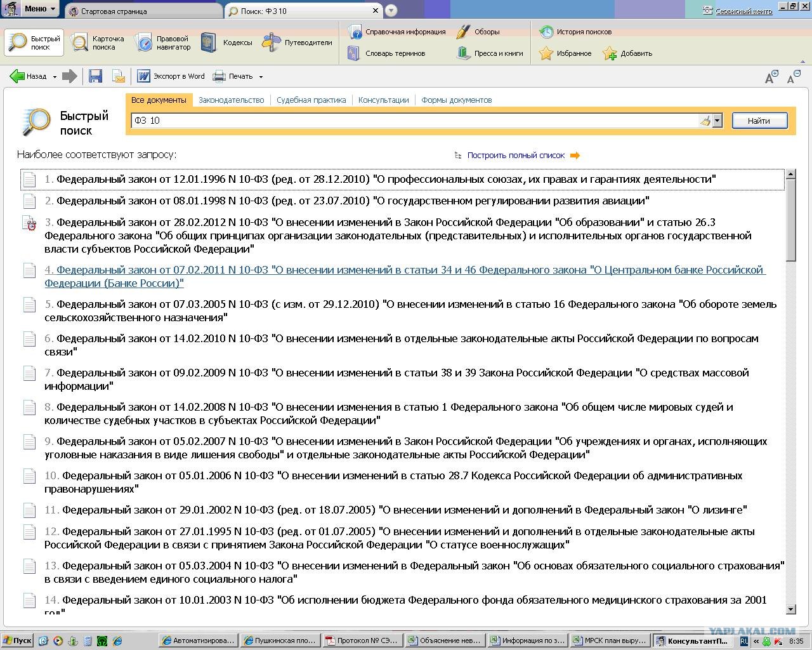This screenshot has width=812, height=650.
Task: Open Правовой навигатор
Action: [x=164, y=43]
